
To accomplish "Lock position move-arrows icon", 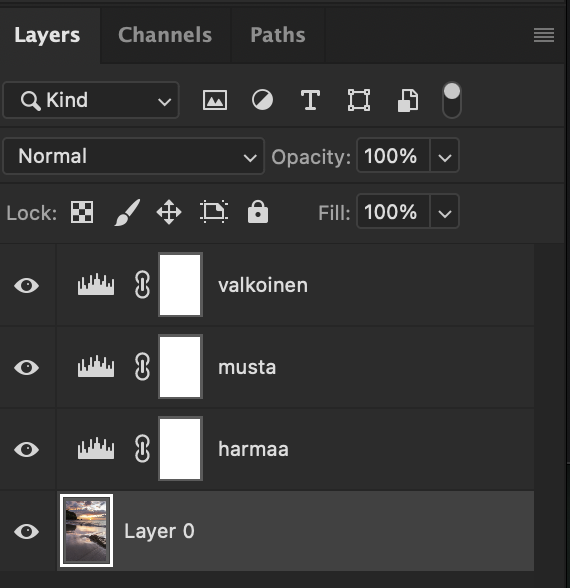I will pos(169,212).
